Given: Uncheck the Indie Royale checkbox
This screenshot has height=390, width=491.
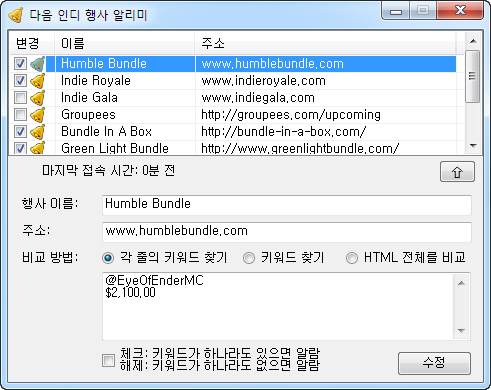Looking at the screenshot, I should coord(20,81).
